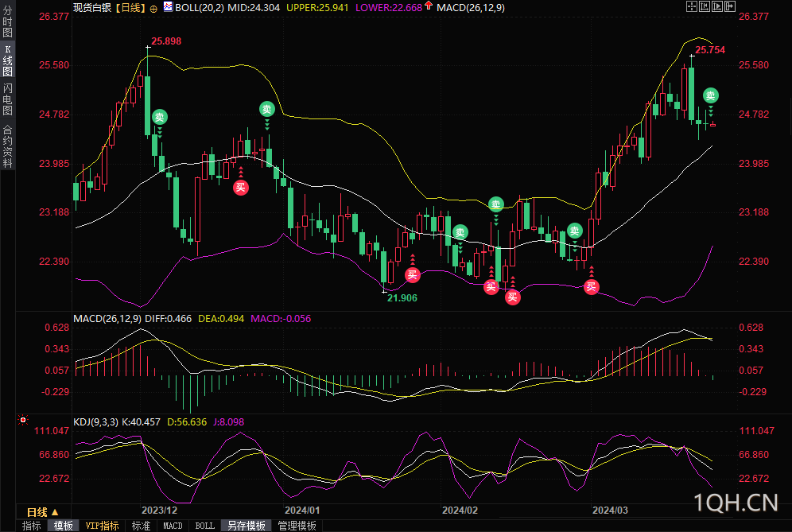Click the circled plus icon beside 【日线】
Image resolution: width=792 pixels, height=532 pixels.
pos(153,9)
